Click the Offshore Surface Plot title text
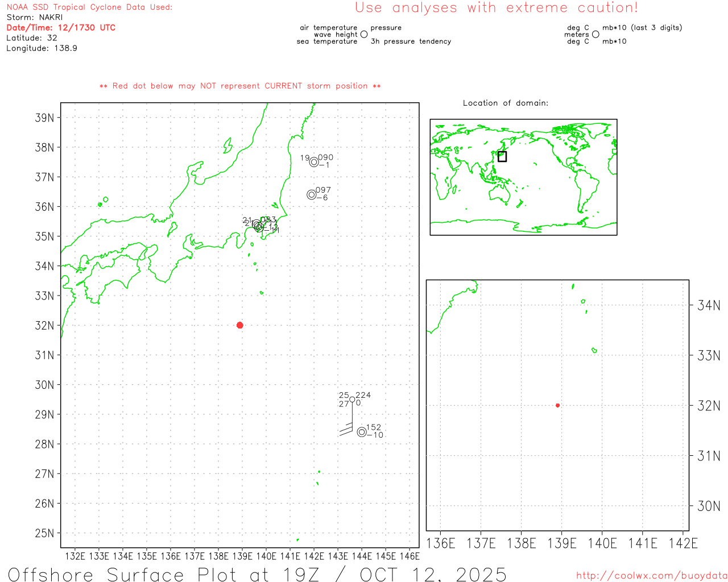The height and width of the screenshot is (582, 728). point(257,573)
